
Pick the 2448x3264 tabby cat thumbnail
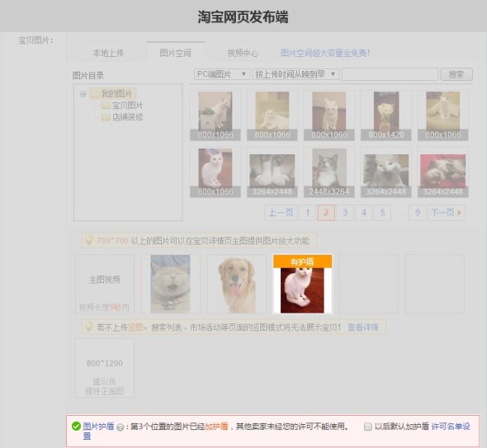[x=329, y=172]
